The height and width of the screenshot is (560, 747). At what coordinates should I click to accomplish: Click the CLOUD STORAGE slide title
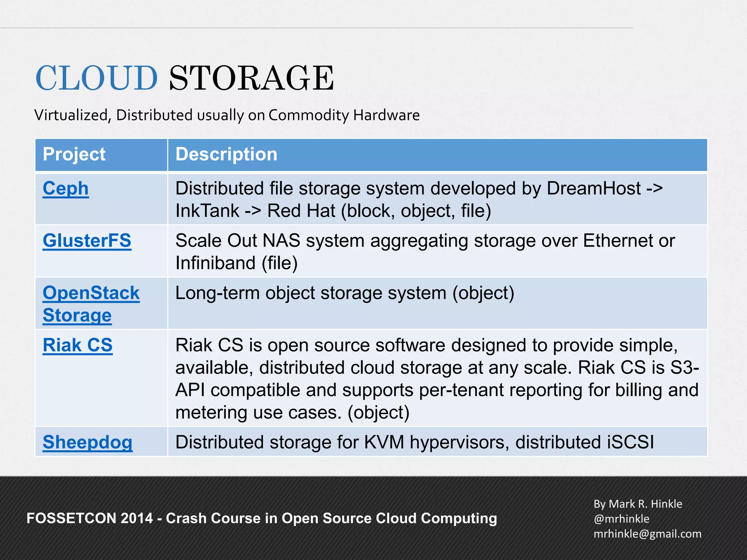point(184,78)
